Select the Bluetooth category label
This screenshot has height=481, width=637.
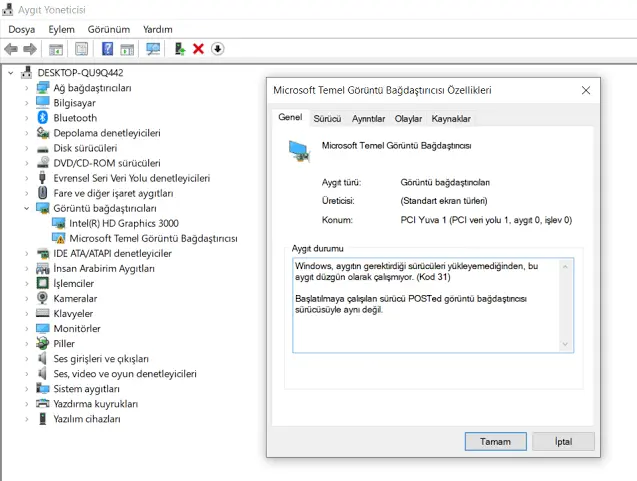tap(75, 118)
